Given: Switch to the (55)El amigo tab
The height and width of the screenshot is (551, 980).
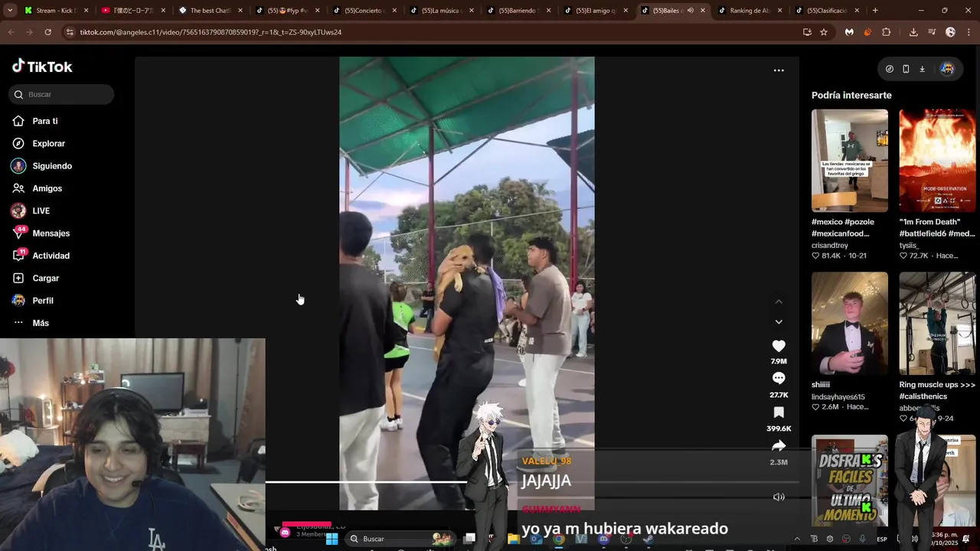Looking at the screenshot, I should [595, 11].
